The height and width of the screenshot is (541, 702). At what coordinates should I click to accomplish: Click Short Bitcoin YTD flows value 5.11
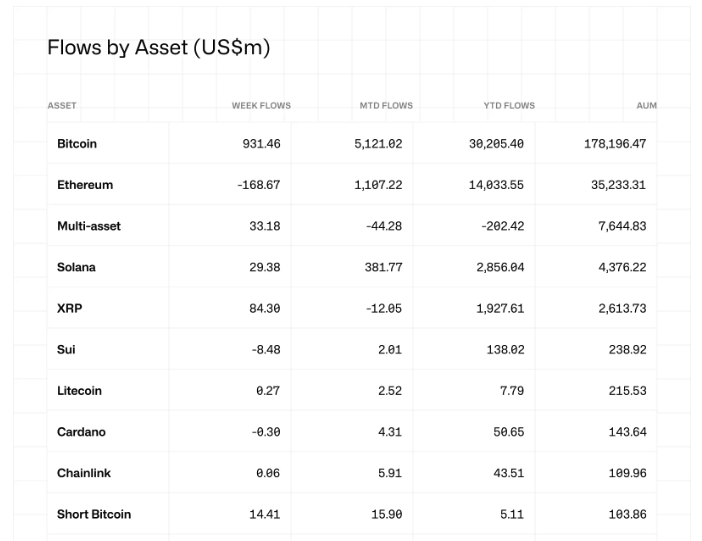coord(512,515)
